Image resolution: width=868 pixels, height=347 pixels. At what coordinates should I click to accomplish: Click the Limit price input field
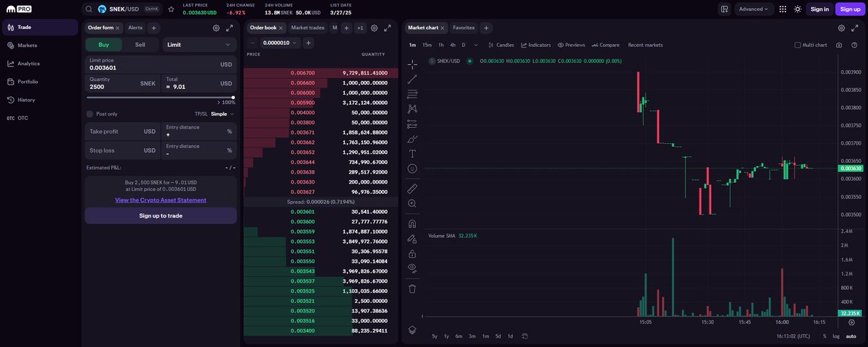tap(161, 64)
